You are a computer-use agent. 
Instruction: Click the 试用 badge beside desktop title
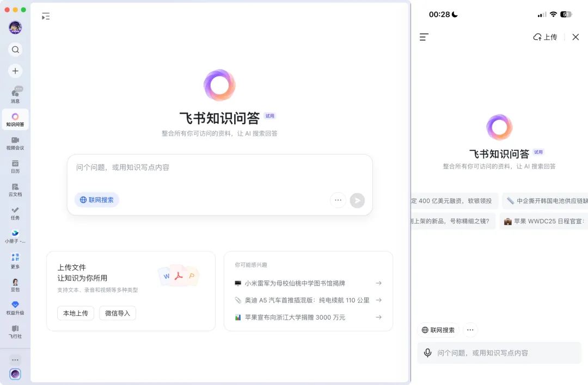270,116
